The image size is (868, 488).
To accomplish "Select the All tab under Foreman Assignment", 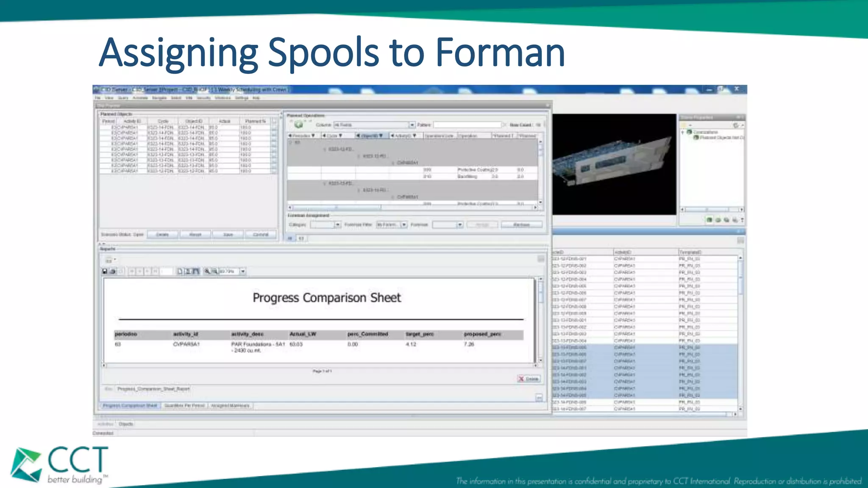I will (290, 238).
